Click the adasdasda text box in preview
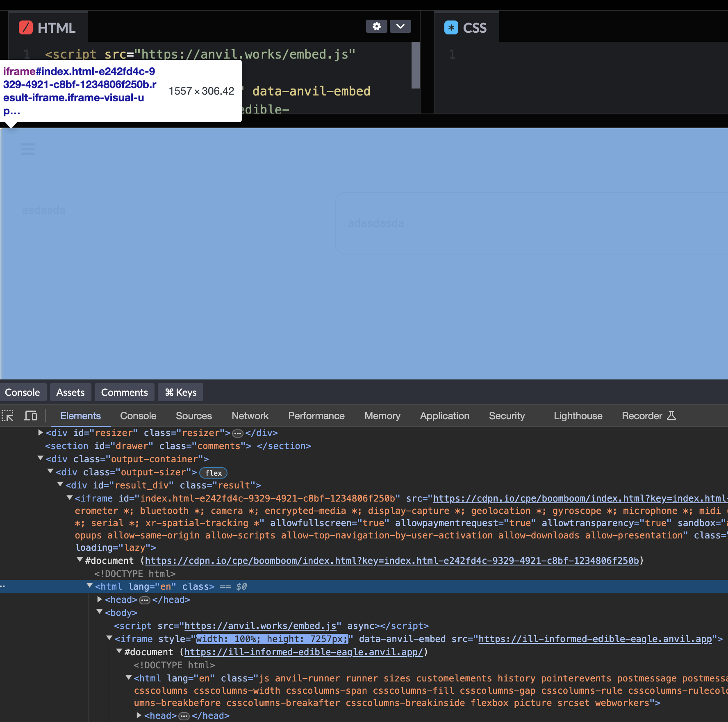 pos(531,223)
